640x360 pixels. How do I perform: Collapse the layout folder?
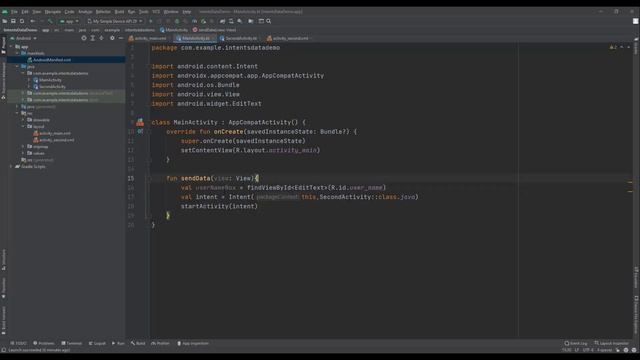pyautogui.click(x=23, y=127)
